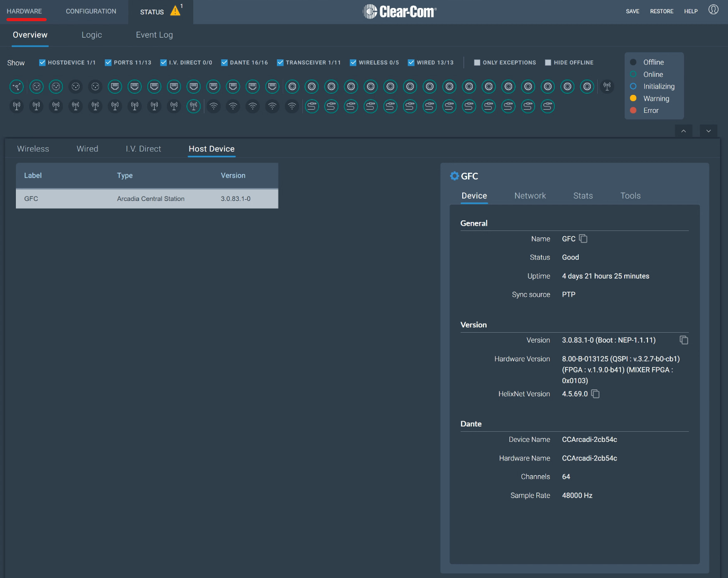Expand the overview panel with down chevron
Screen dimensions: 728x578
tap(708, 131)
